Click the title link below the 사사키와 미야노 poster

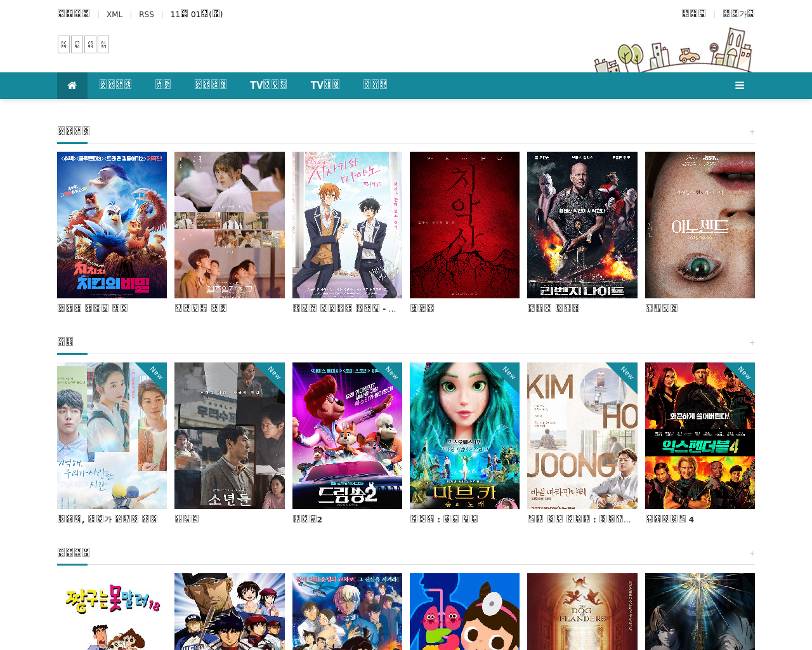[x=344, y=308]
